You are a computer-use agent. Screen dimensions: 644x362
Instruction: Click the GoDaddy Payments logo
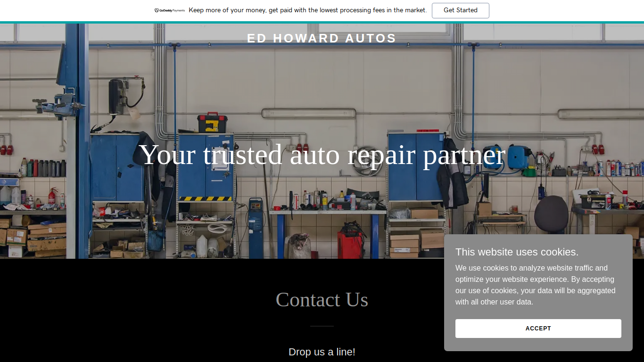[170, 10]
